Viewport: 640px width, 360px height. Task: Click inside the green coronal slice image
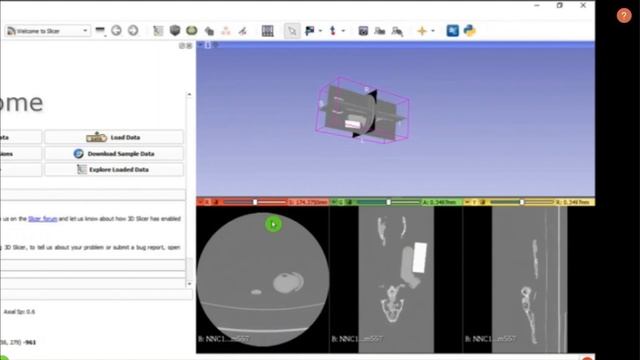point(396,280)
